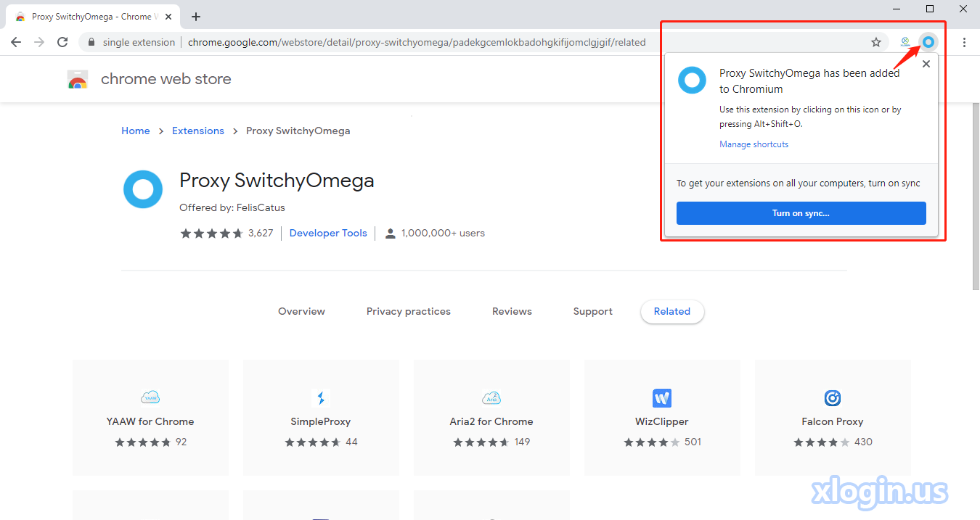Open the Privacy practices tab
This screenshot has height=520, width=980.
coord(409,311)
